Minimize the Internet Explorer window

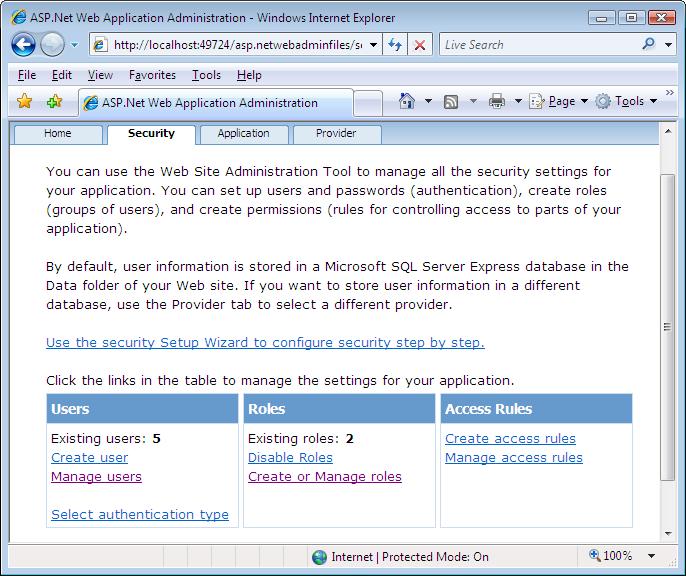click(x=602, y=18)
